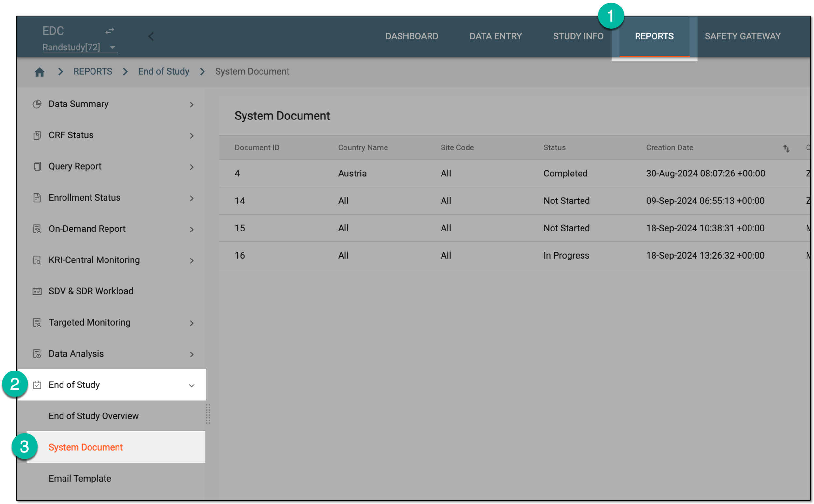Image resolution: width=814 pixels, height=504 pixels.
Task: Expand the Data Analysis chevron
Action: [x=192, y=354]
